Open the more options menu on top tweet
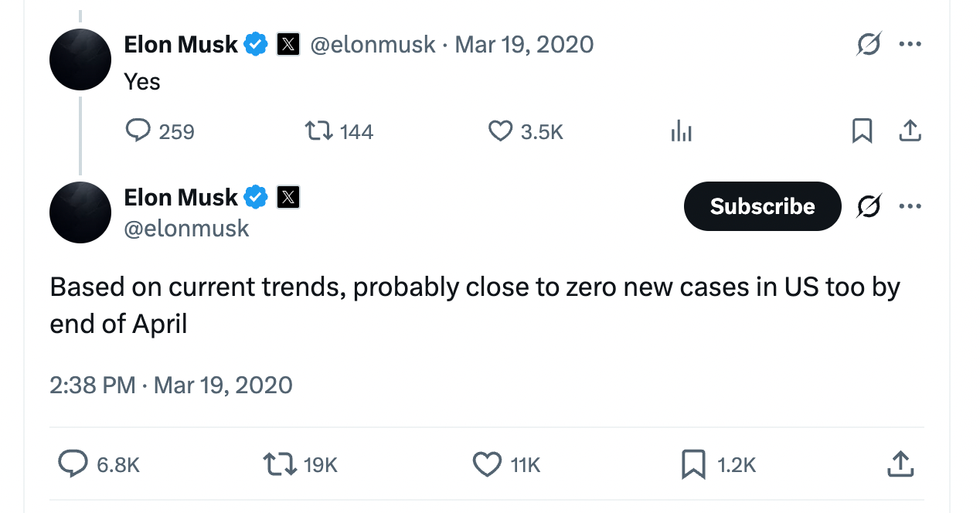The height and width of the screenshot is (513, 980). click(x=910, y=44)
